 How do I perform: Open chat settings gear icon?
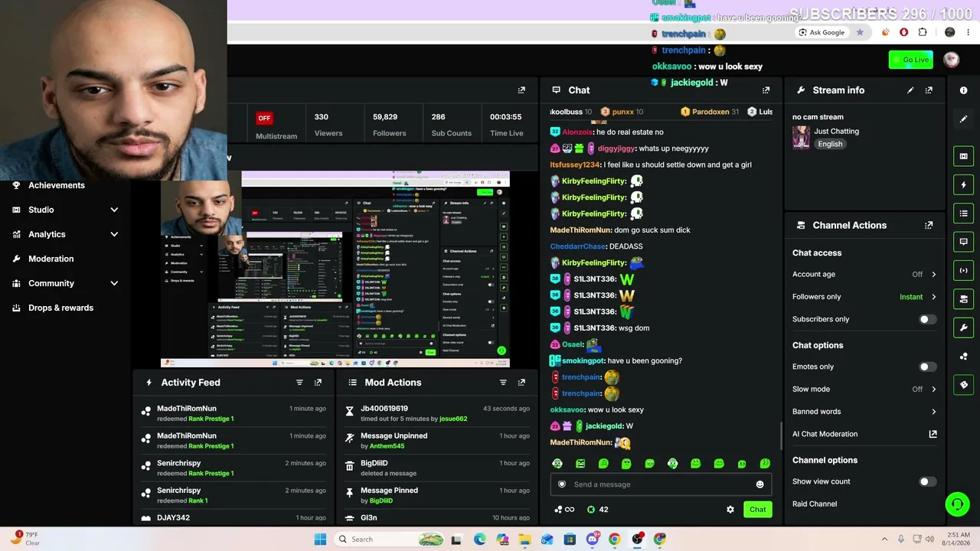click(730, 510)
